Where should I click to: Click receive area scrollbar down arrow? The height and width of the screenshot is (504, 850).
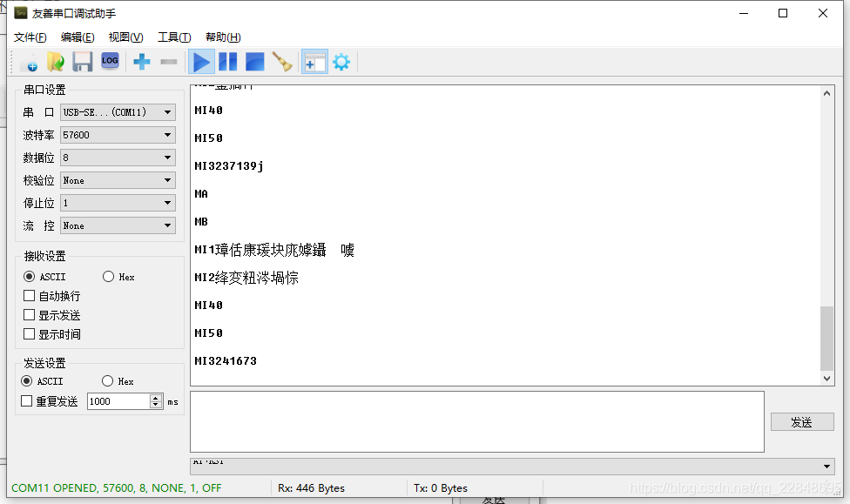(826, 379)
